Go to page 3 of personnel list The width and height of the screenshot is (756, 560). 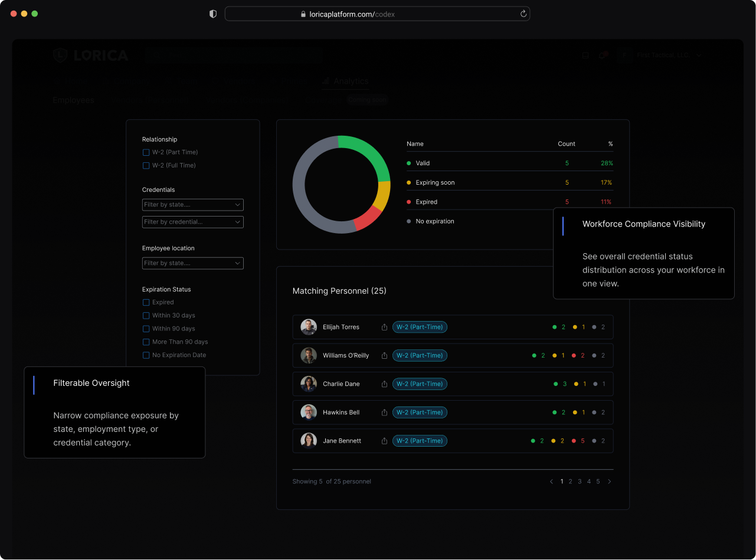point(580,482)
